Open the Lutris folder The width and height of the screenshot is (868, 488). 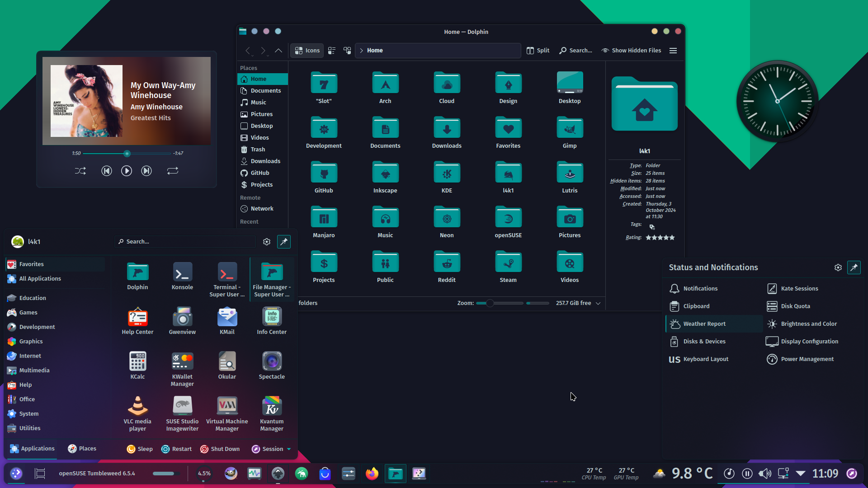(570, 178)
